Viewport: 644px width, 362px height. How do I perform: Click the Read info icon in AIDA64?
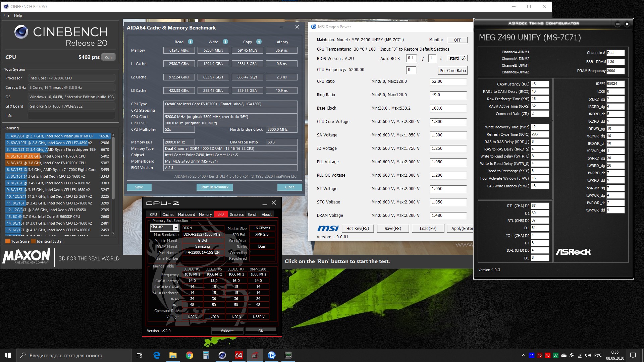pos(190,42)
